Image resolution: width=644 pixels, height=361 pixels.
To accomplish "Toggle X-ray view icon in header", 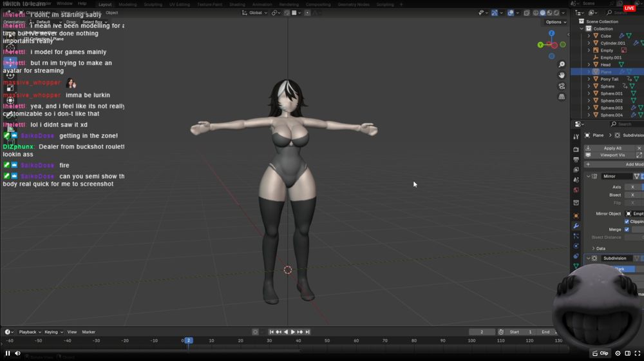I will tap(527, 13).
